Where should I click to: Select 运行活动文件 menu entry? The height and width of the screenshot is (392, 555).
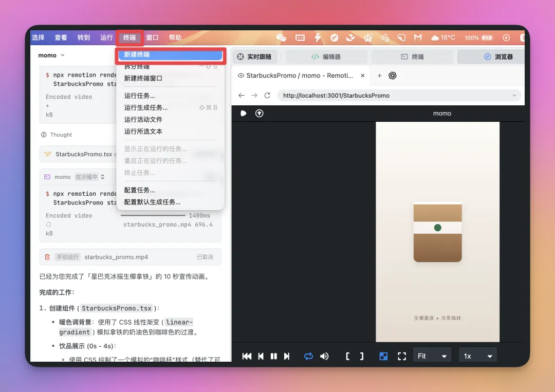tap(171, 120)
